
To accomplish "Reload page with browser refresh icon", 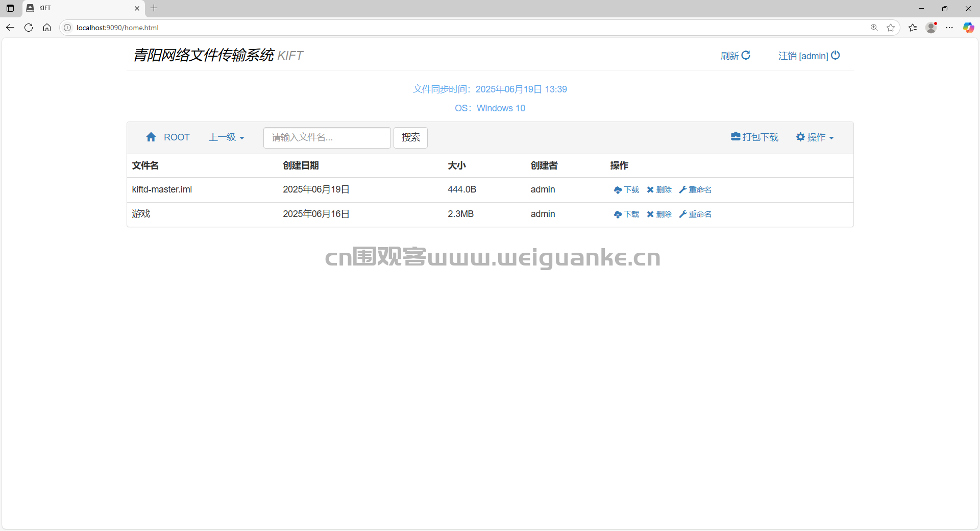I will [x=29, y=28].
